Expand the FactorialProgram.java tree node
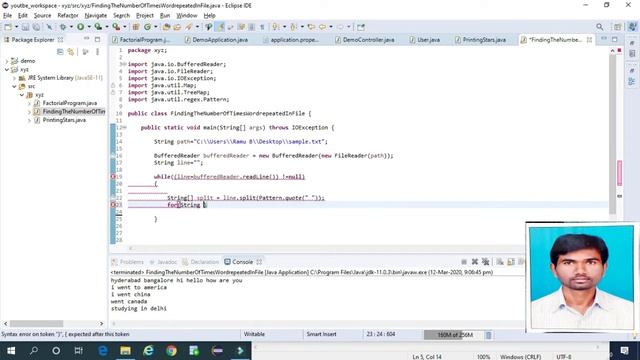The width and height of the screenshot is (640, 360). point(29,103)
